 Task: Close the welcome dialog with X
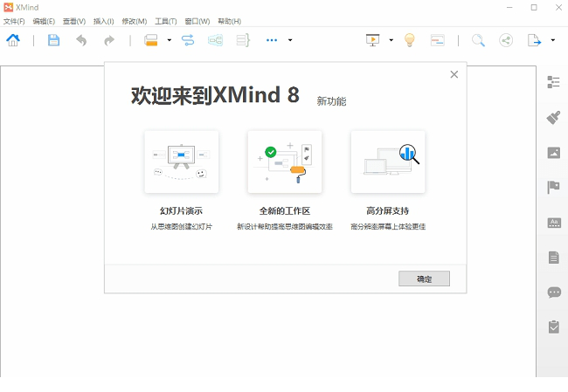coord(454,74)
